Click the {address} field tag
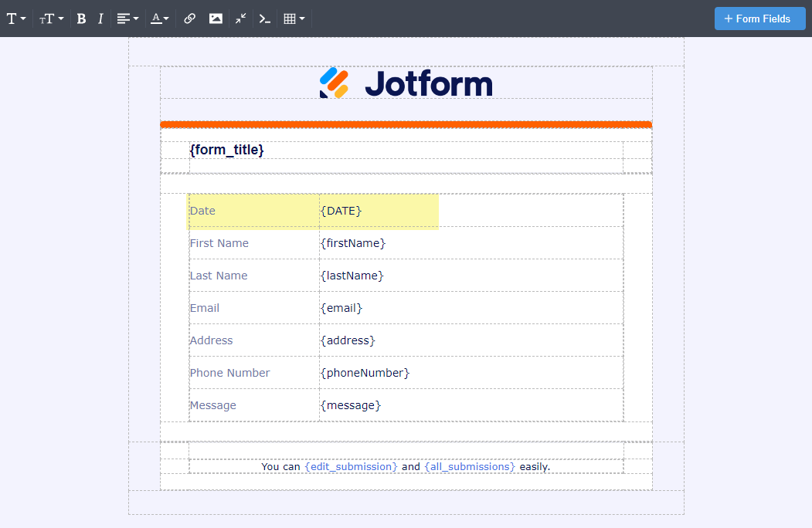Screen dimensions: 812x528 [x=348, y=340]
